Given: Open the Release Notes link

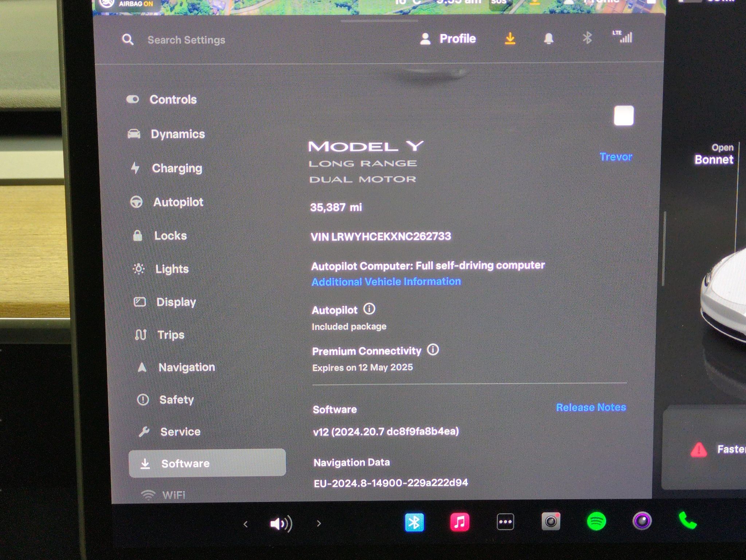Looking at the screenshot, I should [x=591, y=407].
